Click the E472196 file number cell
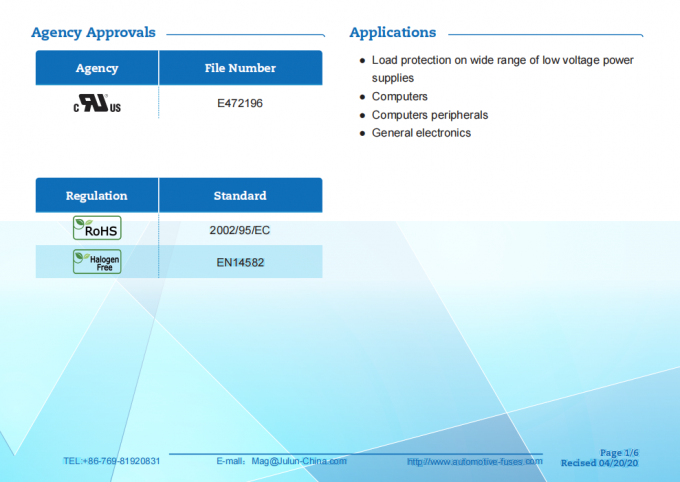The width and height of the screenshot is (680, 482). click(240, 103)
